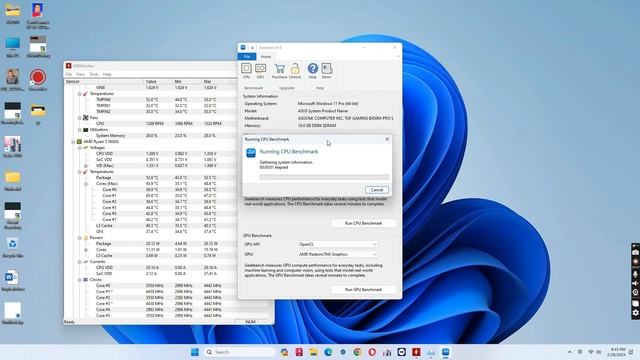Collapse the Powers group in HWMonitor
Image resolution: width=640 pixels, height=360 pixels.
80,238
